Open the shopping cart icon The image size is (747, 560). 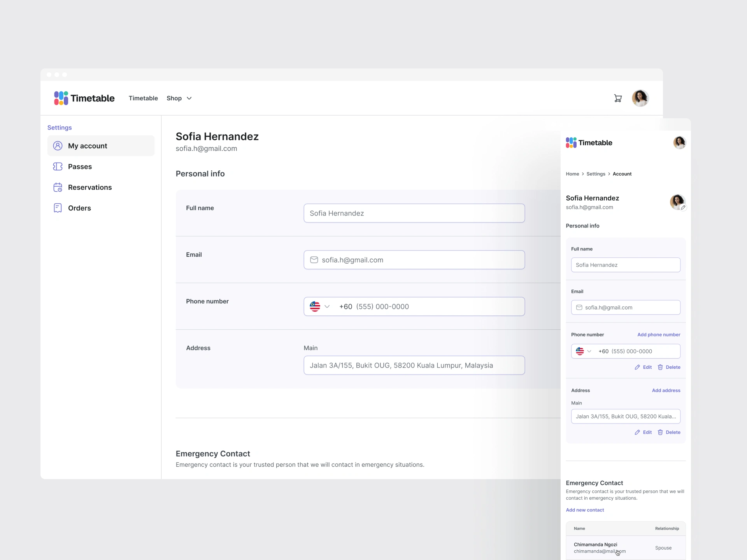tap(617, 98)
